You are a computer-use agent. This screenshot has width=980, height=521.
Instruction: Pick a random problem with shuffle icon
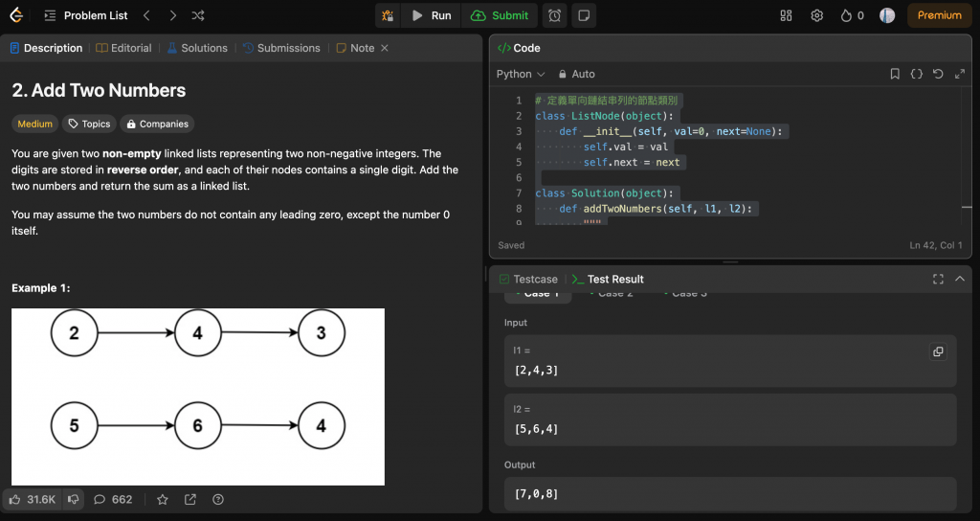[197, 15]
